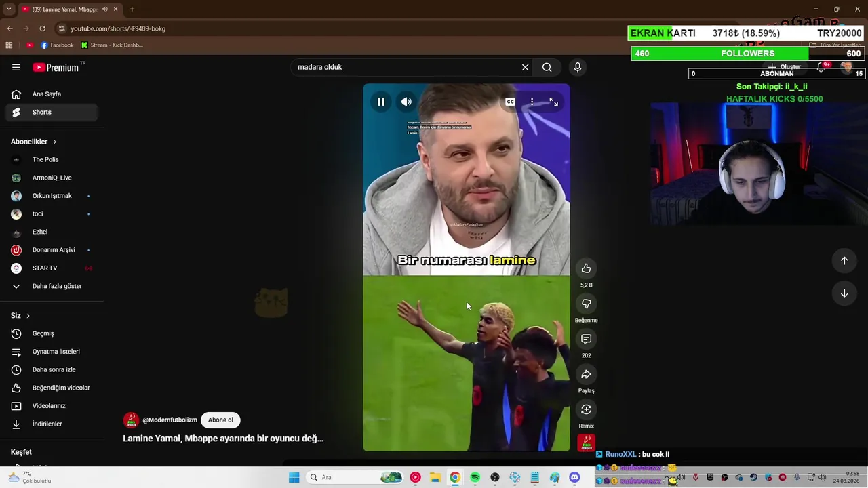Open Donanım Arşivi channel
The width and height of the screenshot is (868, 488).
[52, 250]
